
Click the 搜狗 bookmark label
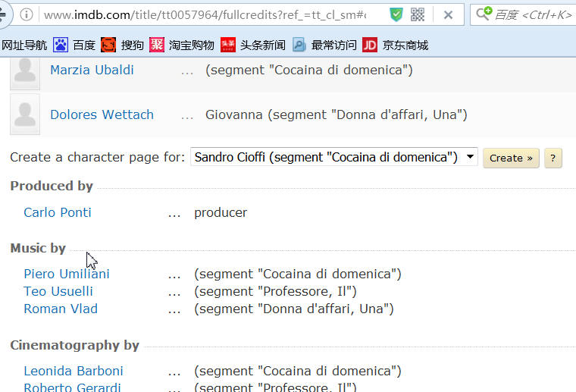coord(132,45)
